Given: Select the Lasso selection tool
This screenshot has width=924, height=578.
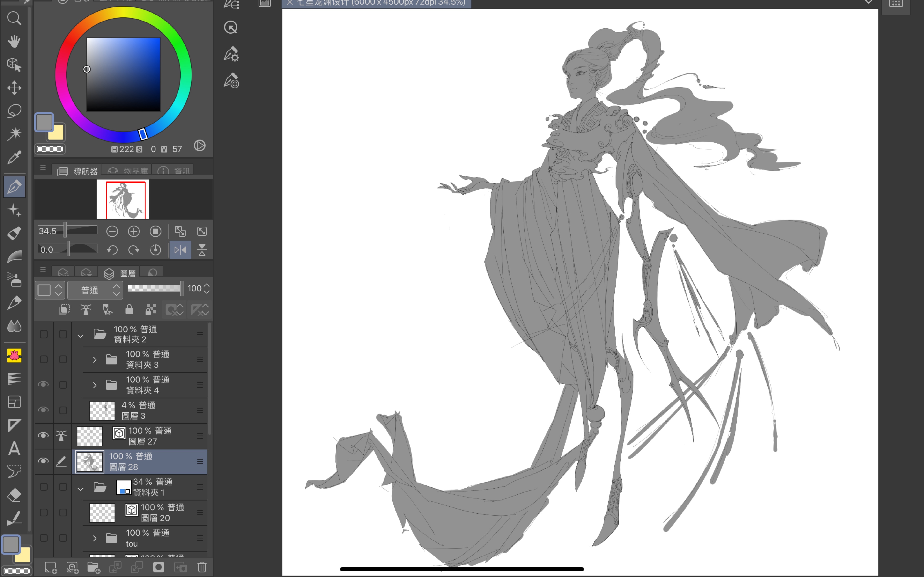Looking at the screenshot, I should click(x=14, y=111).
